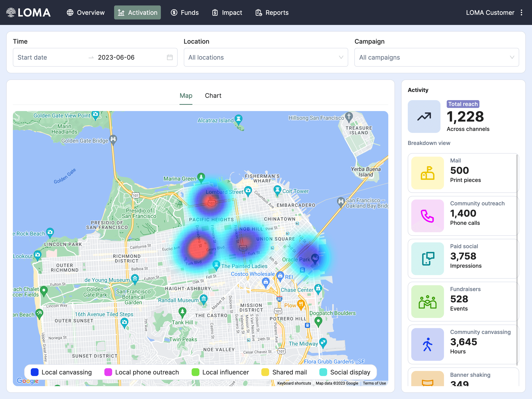The height and width of the screenshot is (399, 532).
Task: Select the Mail mailbox icon tile
Action: tap(427, 173)
